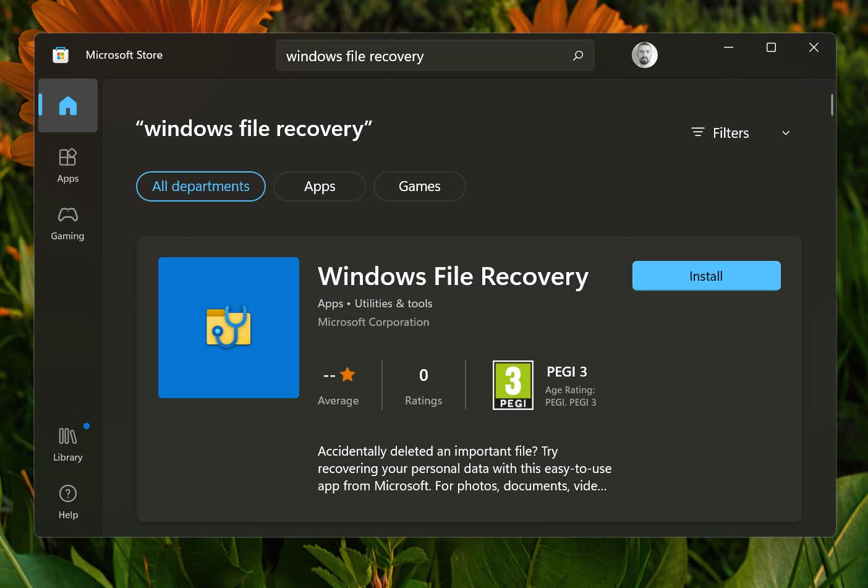Focus the search box with 'windows file recovery'
868x588 pixels.
click(x=435, y=56)
